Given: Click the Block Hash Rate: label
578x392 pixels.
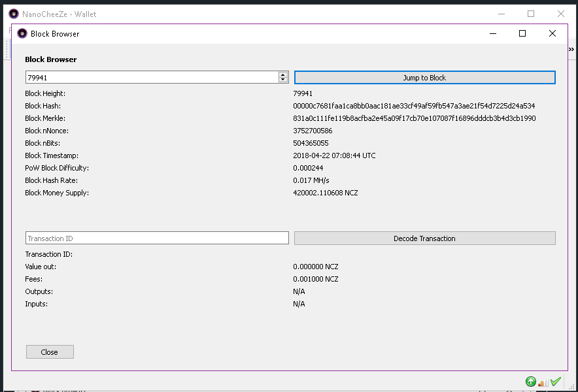Looking at the screenshot, I should (51, 180).
